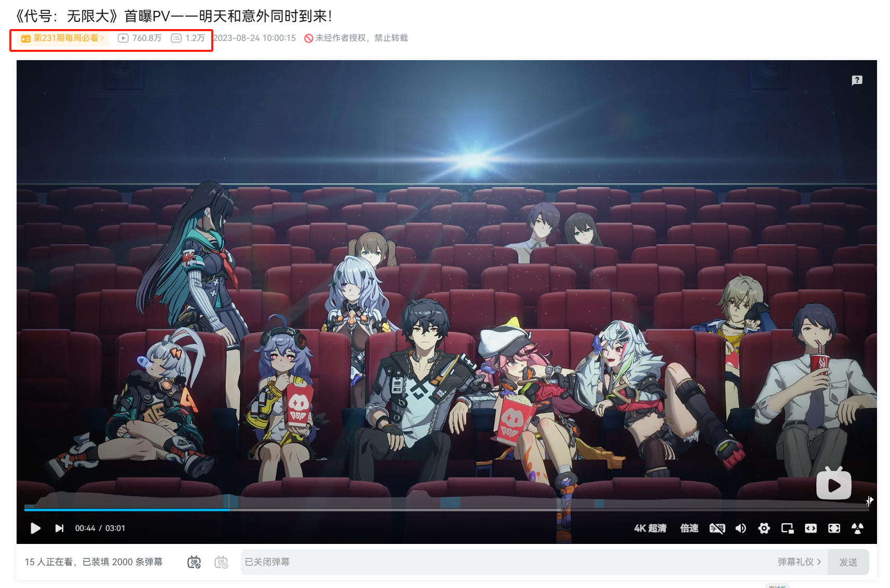Image resolution: width=890 pixels, height=588 pixels.
Task: Toggle danmaku display on
Action: click(194, 562)
